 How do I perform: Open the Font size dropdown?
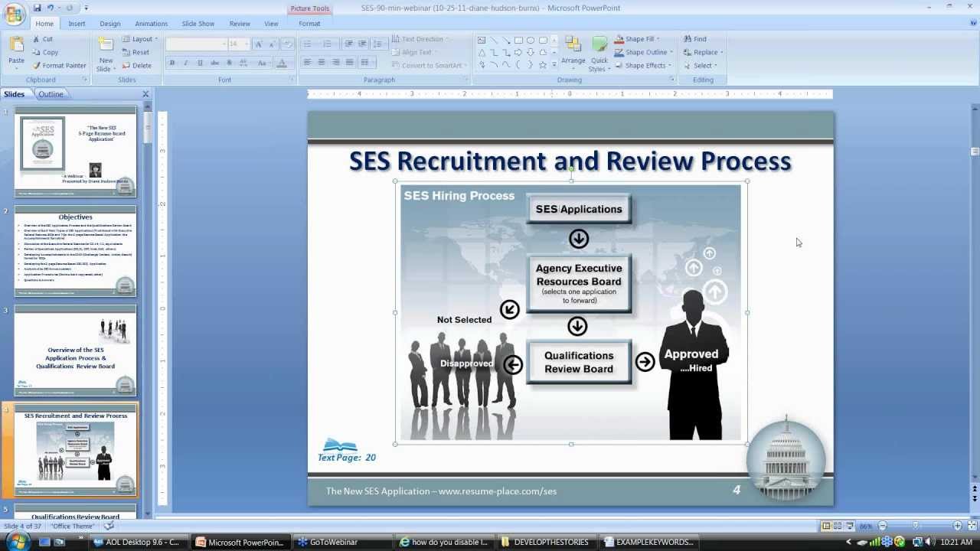point(246,44)
